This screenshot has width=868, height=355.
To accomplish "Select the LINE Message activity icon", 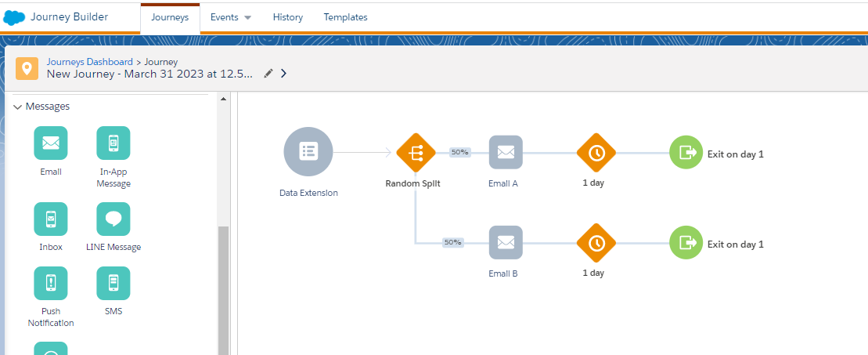I will (x=113, y=219).
